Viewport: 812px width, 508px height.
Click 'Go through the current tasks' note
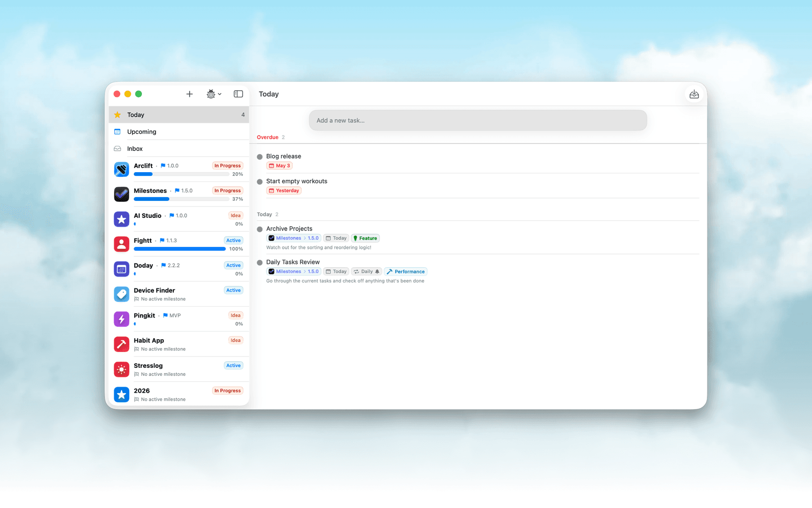[345, 281]
